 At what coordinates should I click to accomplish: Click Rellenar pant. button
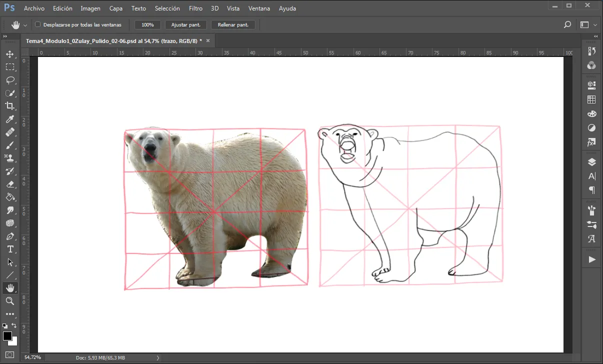[x=233, y=24]
